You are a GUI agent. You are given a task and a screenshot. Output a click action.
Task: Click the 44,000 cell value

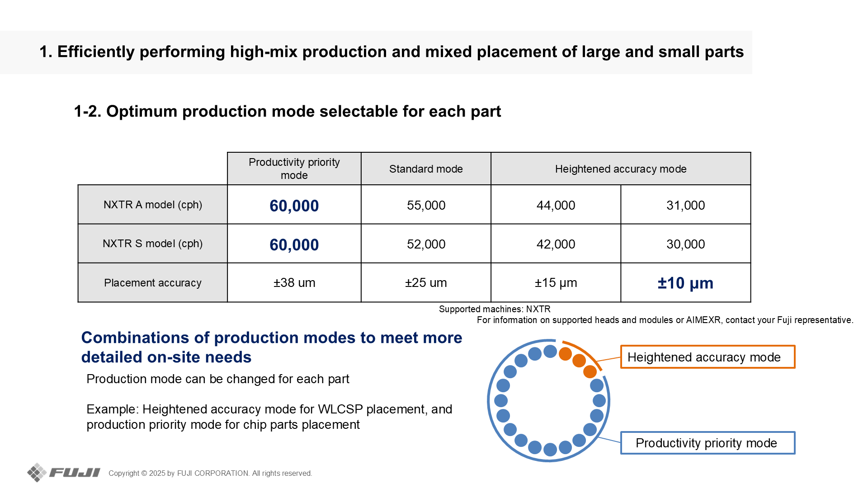[556, 205]
